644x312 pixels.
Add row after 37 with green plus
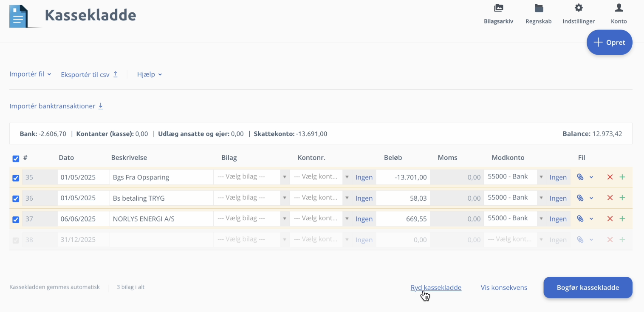[x=622, y=219]
